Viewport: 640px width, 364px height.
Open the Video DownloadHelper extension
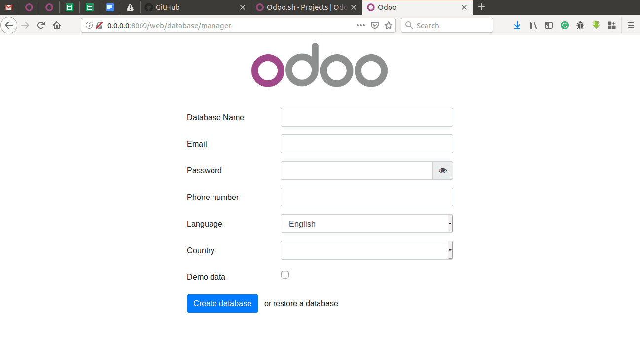(596, 25)
